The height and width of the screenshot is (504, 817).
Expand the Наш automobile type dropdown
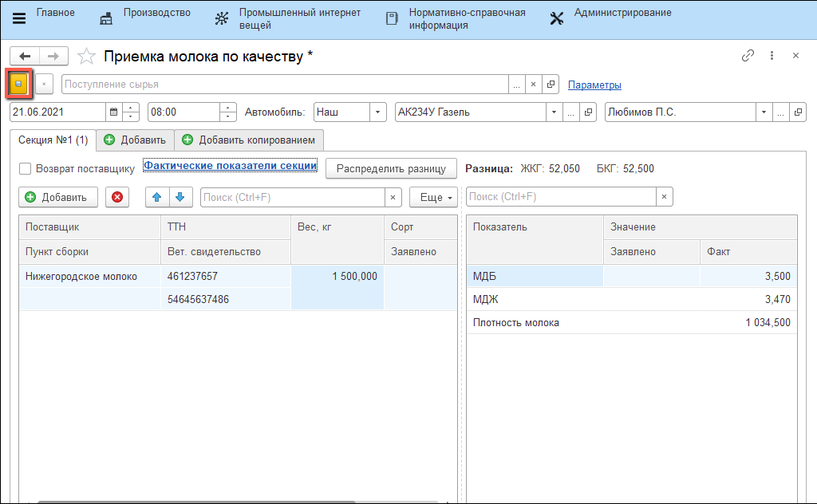[378, 112]
